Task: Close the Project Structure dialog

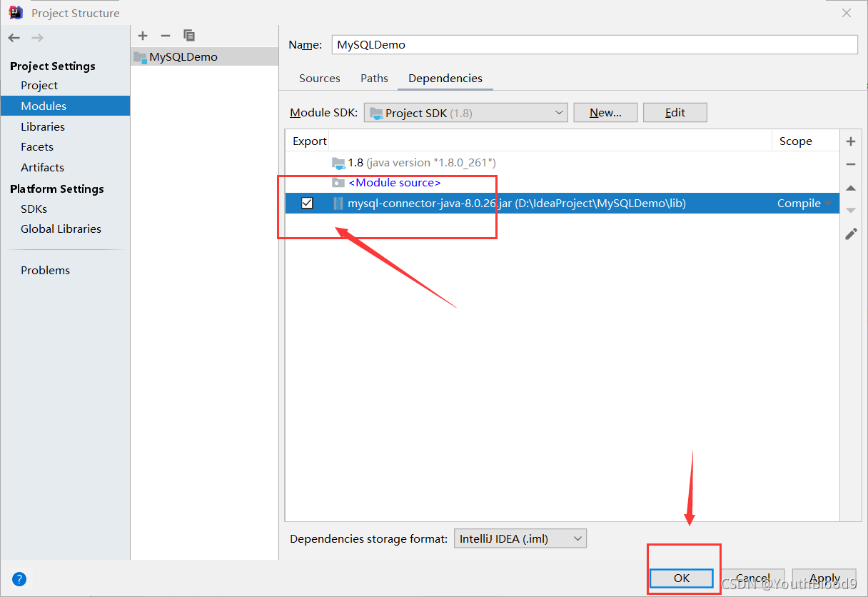Action: pos(847,13)
